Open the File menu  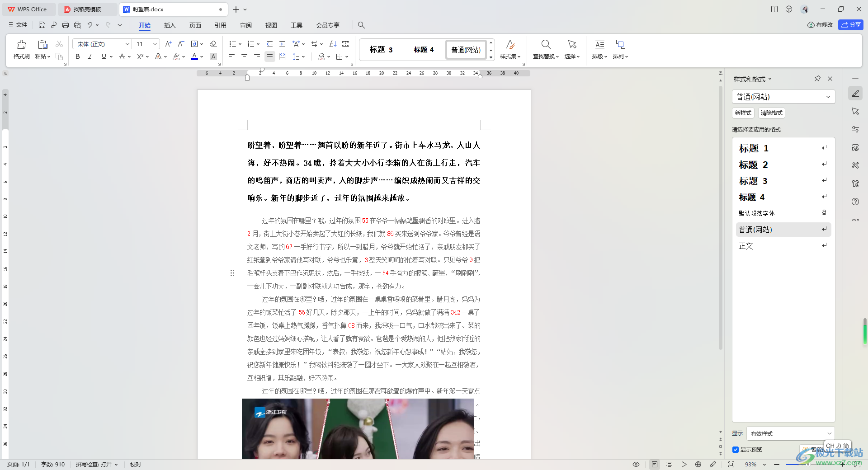pyautogui.click(x=18, y=25)
